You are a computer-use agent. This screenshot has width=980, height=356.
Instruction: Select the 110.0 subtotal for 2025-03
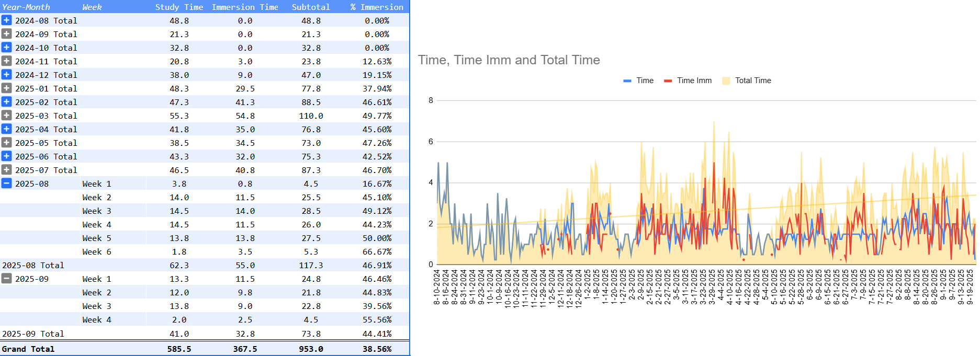[311, 116]
